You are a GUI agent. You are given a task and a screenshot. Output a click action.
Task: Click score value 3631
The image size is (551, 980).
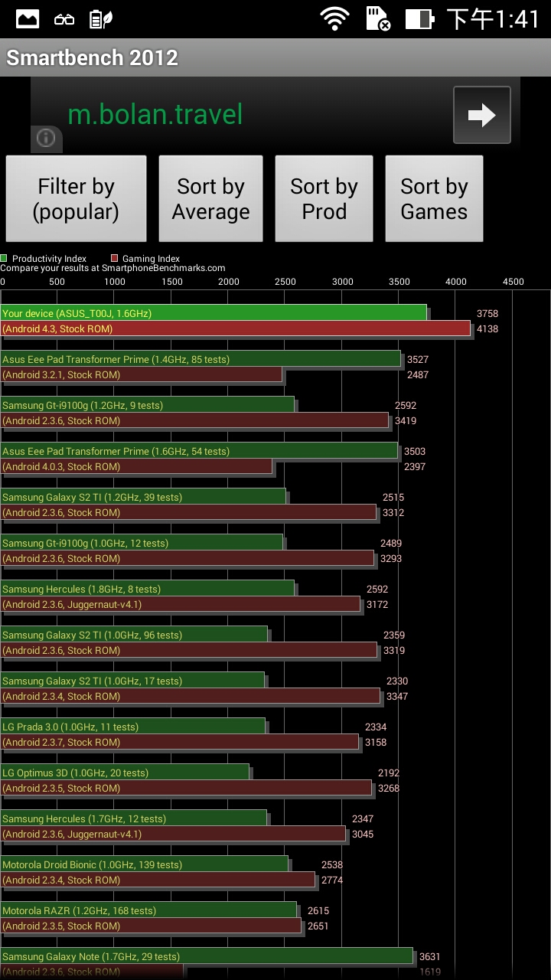click(430, 956)
